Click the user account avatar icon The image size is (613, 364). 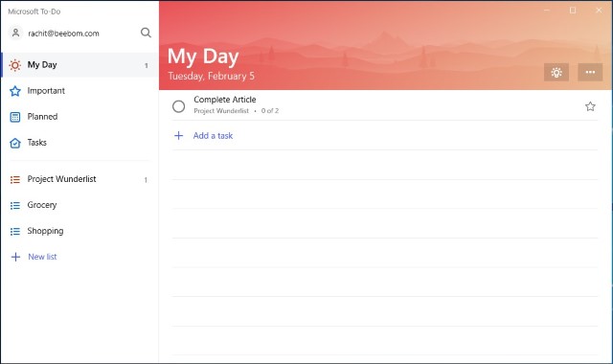15,33
